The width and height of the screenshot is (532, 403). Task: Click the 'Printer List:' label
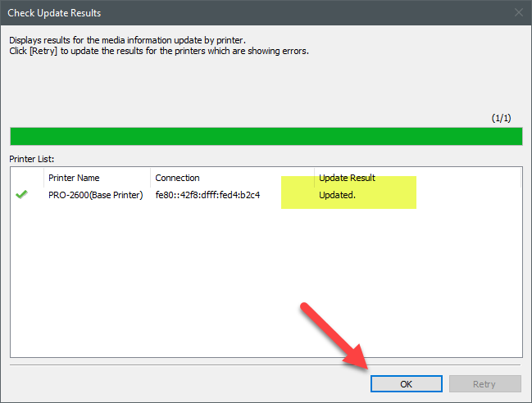33,158
